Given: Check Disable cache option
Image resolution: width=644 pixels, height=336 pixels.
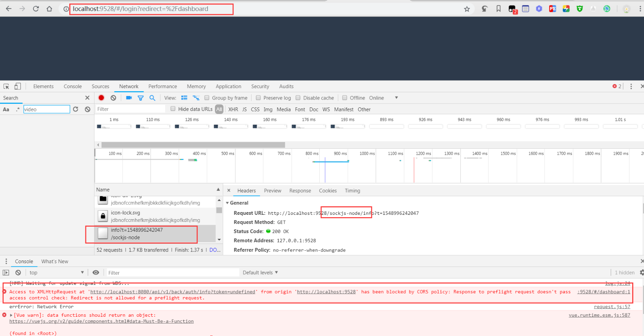Looking at the screenshot, I should [298, 98].
